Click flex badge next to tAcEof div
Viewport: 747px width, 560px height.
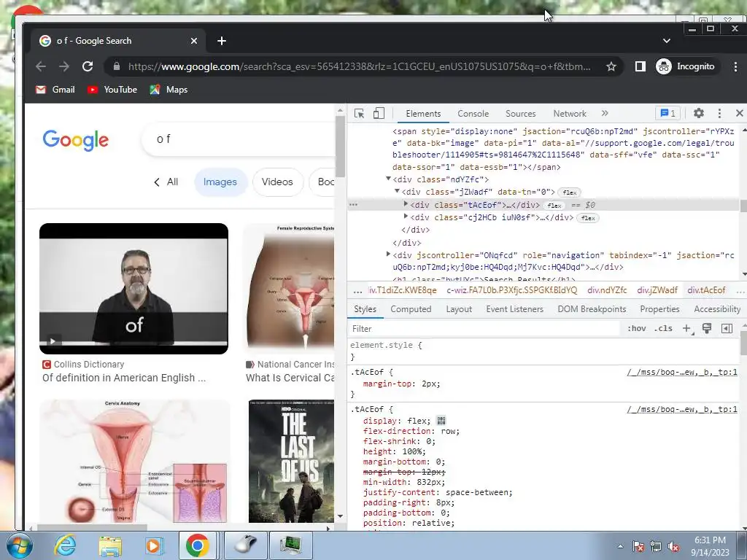click(554, 206)
